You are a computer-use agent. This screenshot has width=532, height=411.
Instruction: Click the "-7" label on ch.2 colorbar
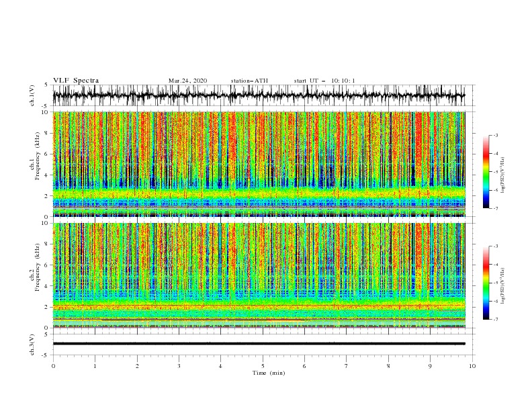[496, 319]
